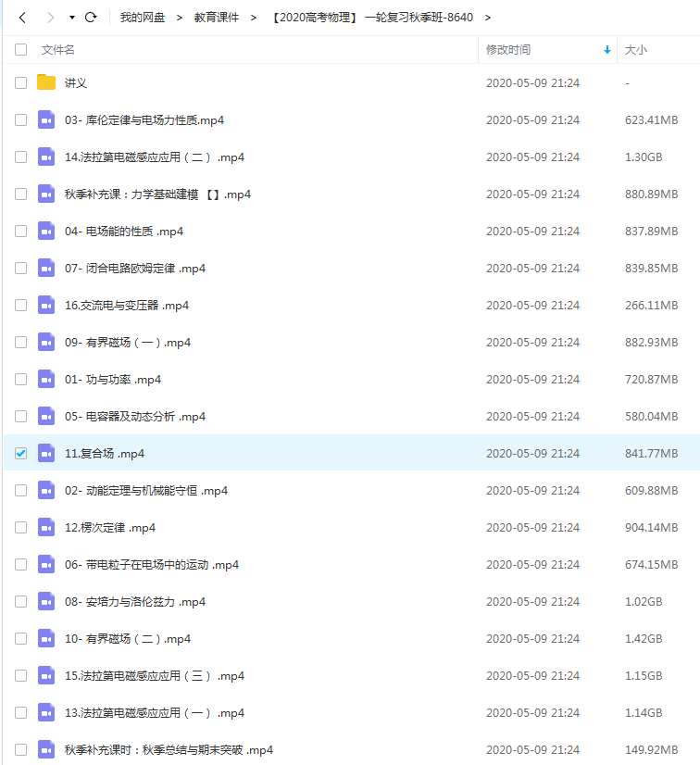The width and height of the screenshot is (700, 765).
Task: Click video icon of 11.复合场.mp4
Action: [x=46, y=453]
